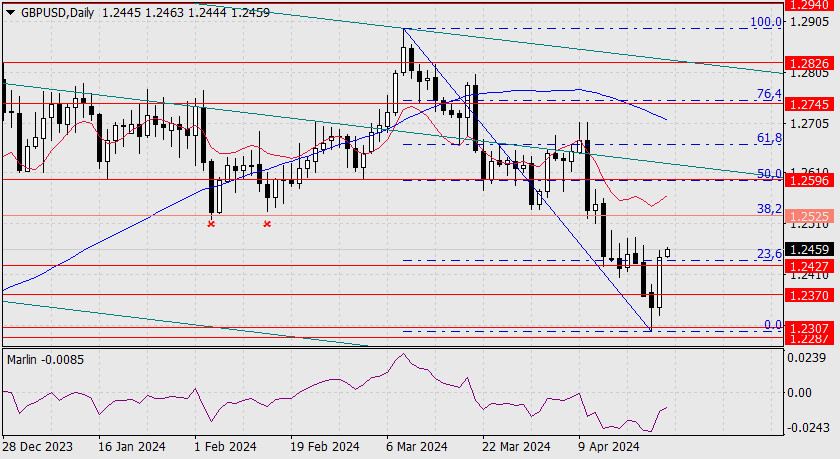Click the 1.2525 pink price level label
Viewport: 840px width, 459px height.
809,216
